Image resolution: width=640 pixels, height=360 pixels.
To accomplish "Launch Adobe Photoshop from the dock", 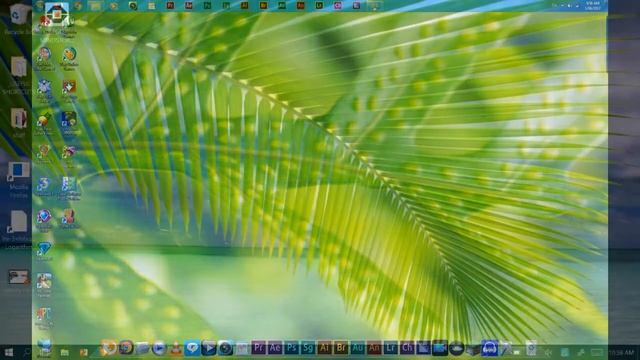I will point(291,348).
